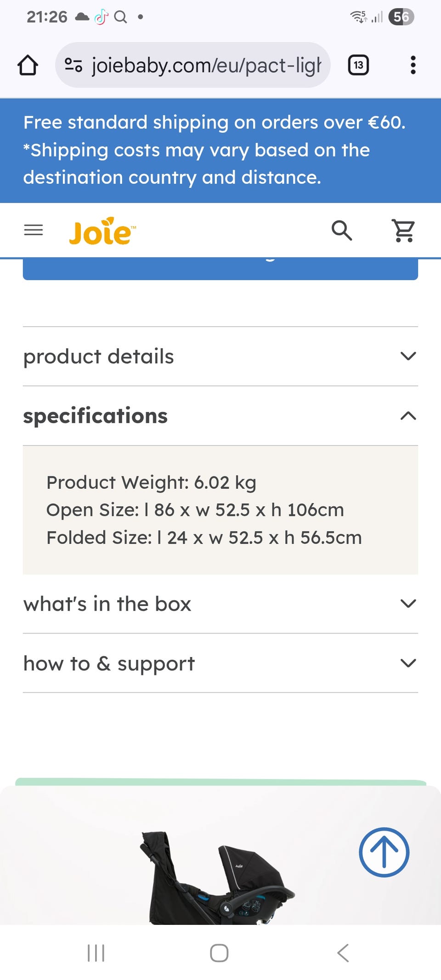441x980 pixels.
Task: Tap the blue button below the header
Action: point(220,269)
